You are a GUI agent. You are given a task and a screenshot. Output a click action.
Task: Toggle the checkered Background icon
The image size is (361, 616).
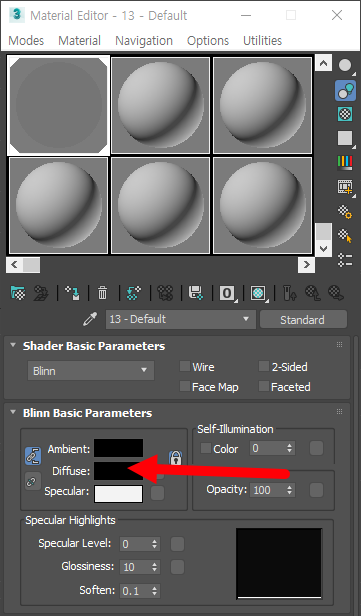(345, 114)
